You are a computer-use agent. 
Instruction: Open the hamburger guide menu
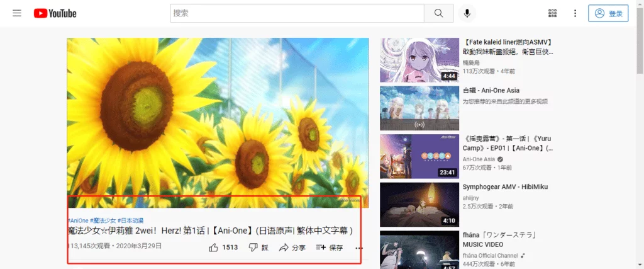coord(17,13)
